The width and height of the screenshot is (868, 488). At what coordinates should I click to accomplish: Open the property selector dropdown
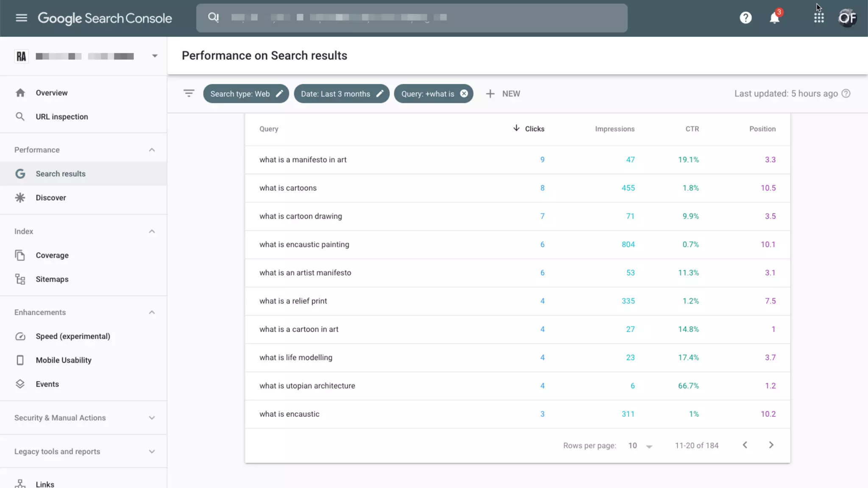tap(155, 56)
